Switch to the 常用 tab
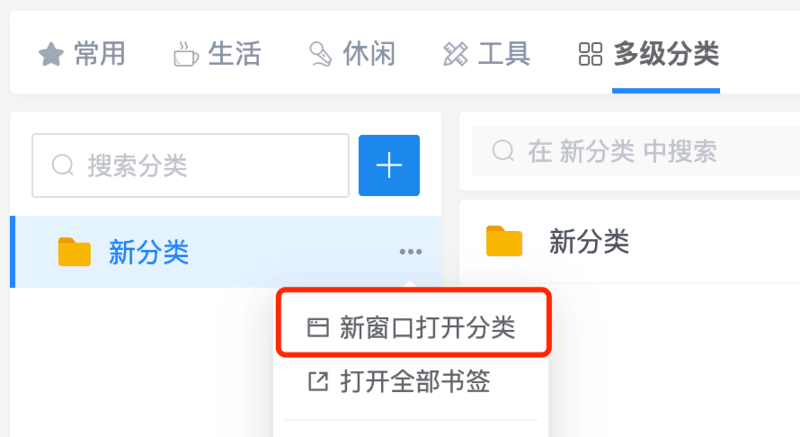The image size is (800, 437). coord(82,54)
